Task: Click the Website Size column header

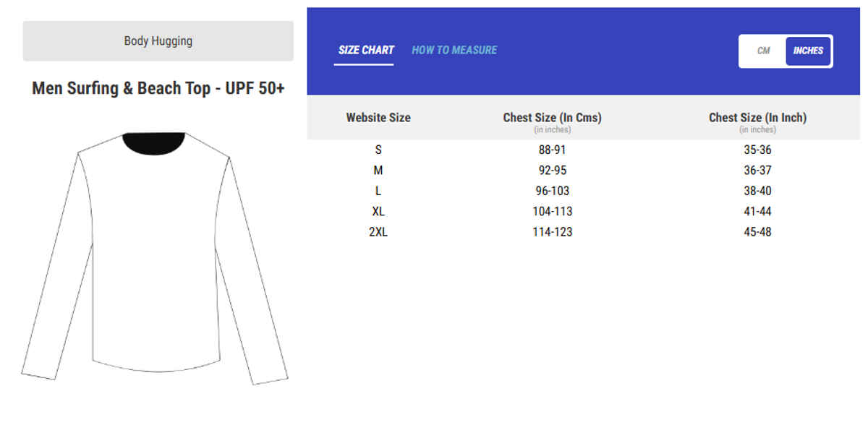Action: coord(378,117)
